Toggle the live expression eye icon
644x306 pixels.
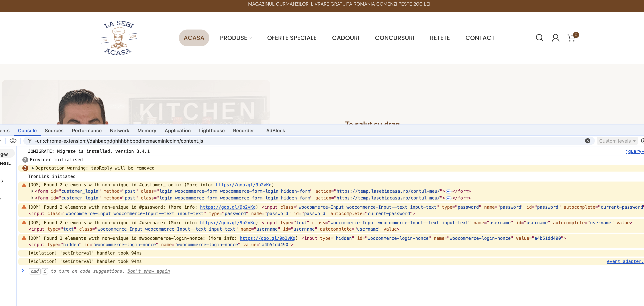(13, 141)
